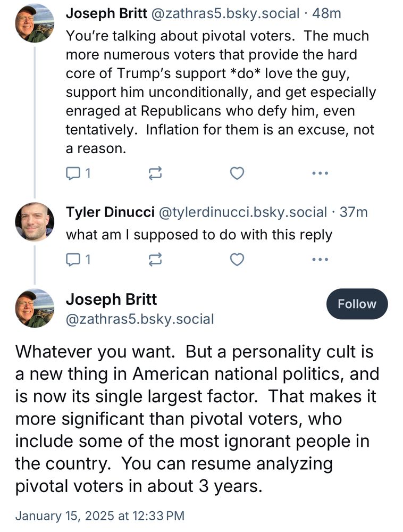The image size is (403, 532).
Task: Click reply icon on Joseph Britt's first post
Action: click(72, 173)
